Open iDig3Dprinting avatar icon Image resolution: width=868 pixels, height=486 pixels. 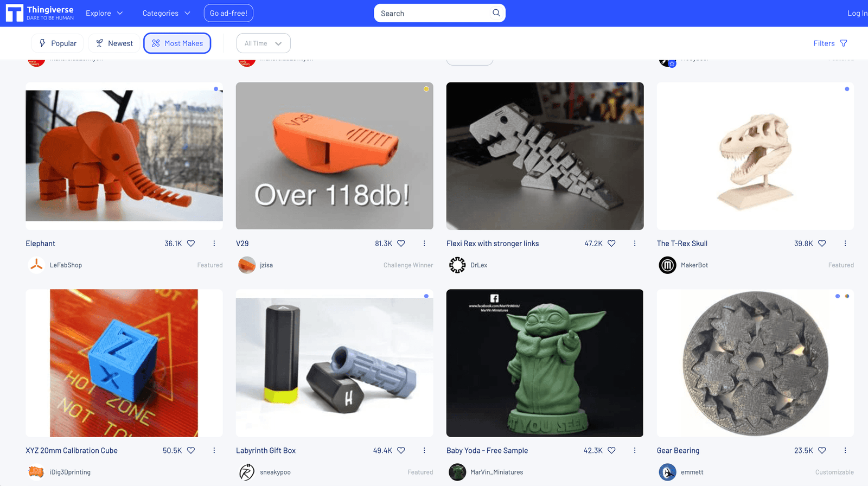coord(36,472)
